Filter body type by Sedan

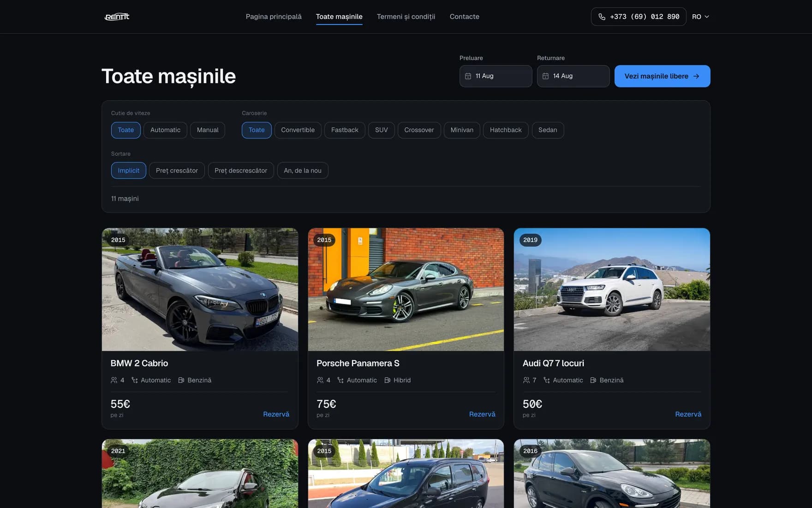(548, 130)
